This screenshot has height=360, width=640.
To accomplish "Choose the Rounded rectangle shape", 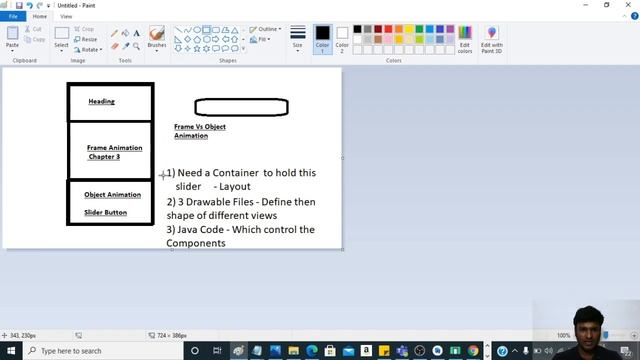I will [x=216, y=30].
